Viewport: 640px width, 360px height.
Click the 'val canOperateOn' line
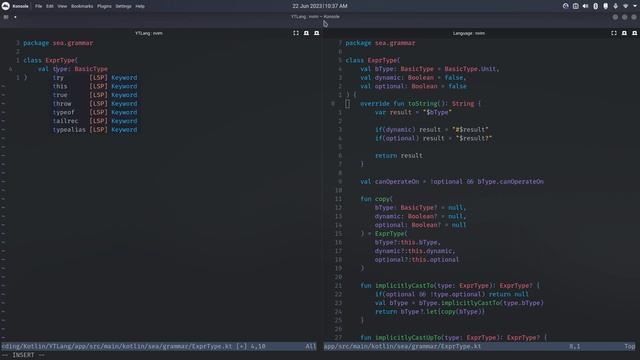(452, 182)
